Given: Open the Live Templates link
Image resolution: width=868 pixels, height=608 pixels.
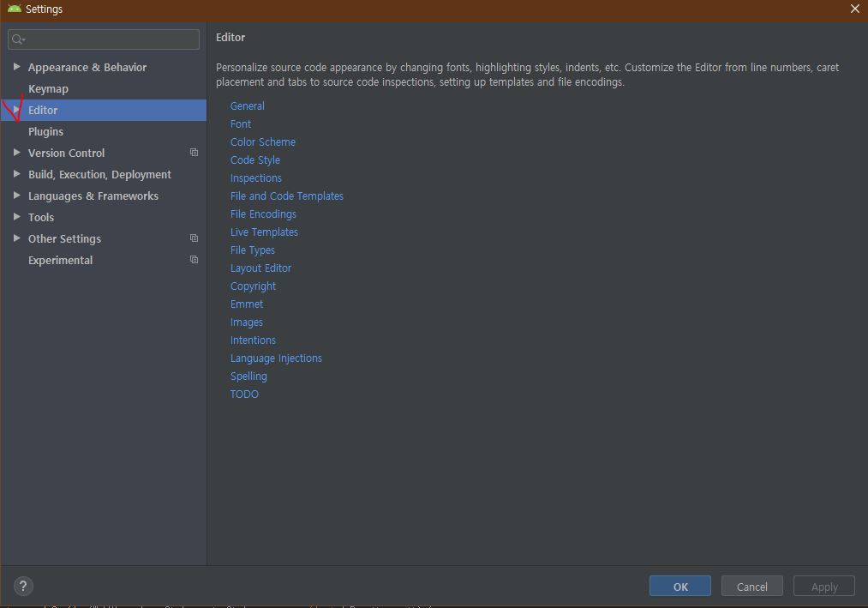Looking at the screenshot, I should point(264,232).
